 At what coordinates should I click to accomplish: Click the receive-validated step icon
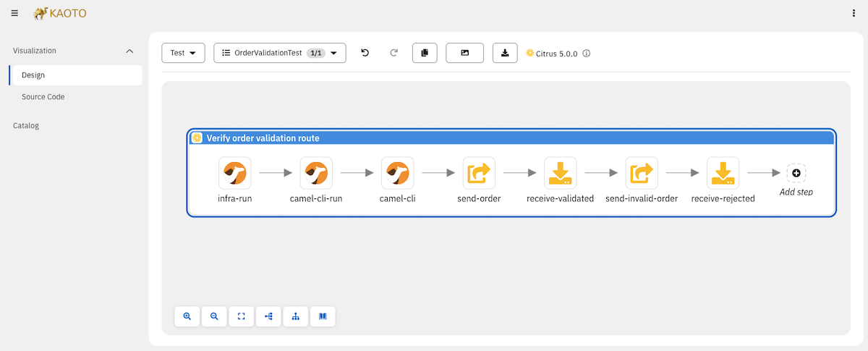click(x=561, y=174)
